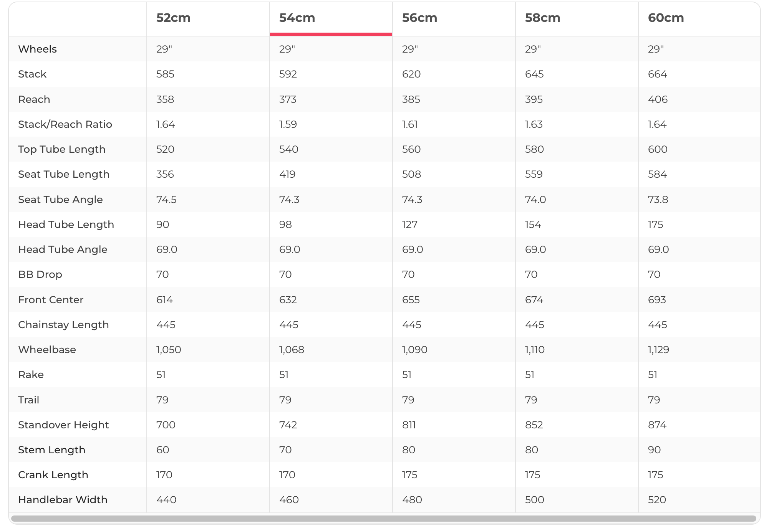Click the Top Tube Length row label
This screenshot has width=769, height=532.
(61, 149)
